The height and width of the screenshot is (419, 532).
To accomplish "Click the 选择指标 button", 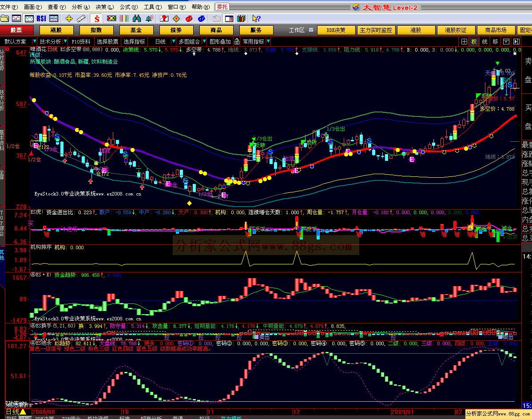I will (x=134, y=41).
